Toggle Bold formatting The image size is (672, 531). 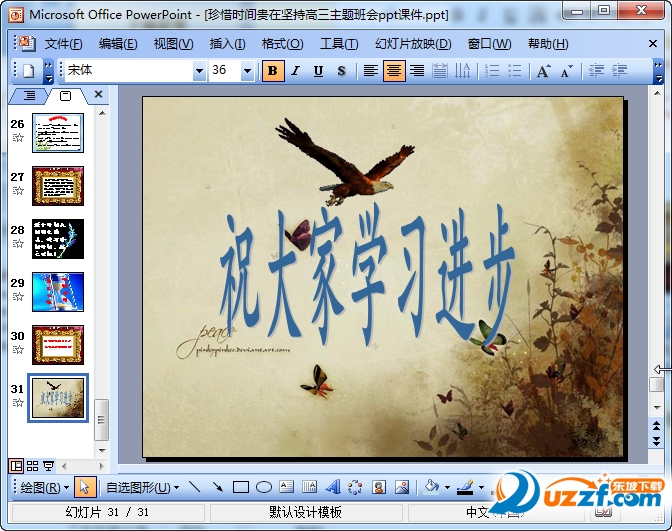pyautogui.click(x=273, y=71)
